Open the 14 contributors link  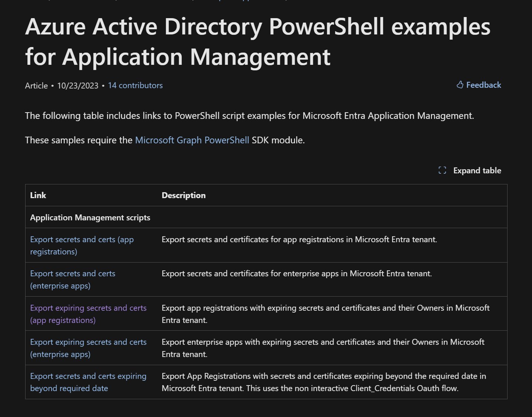135,86
